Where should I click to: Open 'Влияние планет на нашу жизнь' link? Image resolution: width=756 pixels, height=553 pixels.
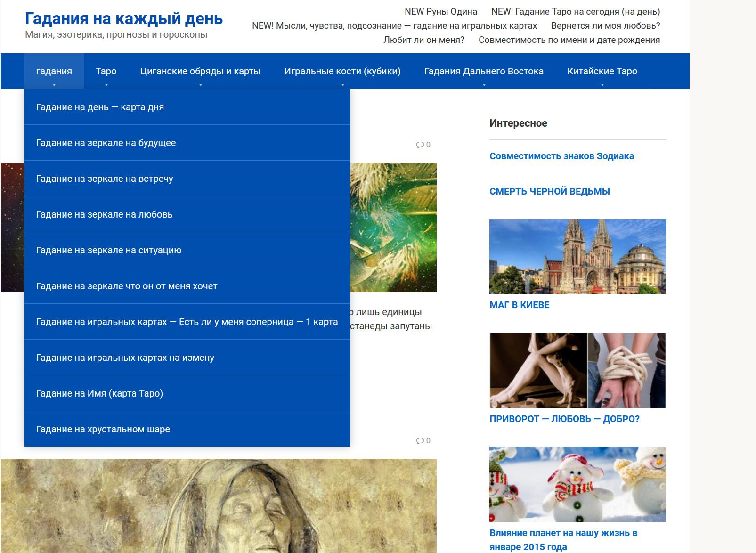(x=563, y=540)
